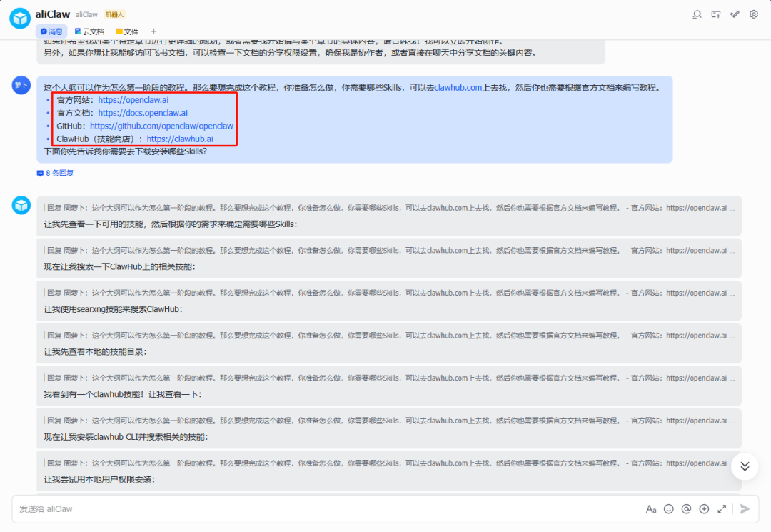Open the GitHub openclaw/openclaw link

click(161, 126)
